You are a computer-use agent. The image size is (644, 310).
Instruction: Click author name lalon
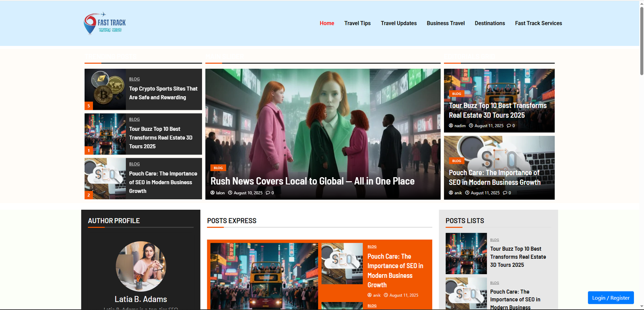[221, 193]
